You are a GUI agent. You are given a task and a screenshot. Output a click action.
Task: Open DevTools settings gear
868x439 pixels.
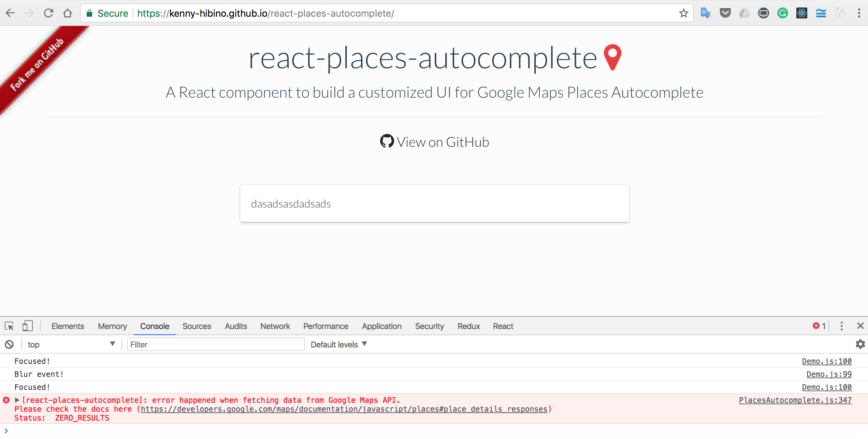[x=860, y=344]
